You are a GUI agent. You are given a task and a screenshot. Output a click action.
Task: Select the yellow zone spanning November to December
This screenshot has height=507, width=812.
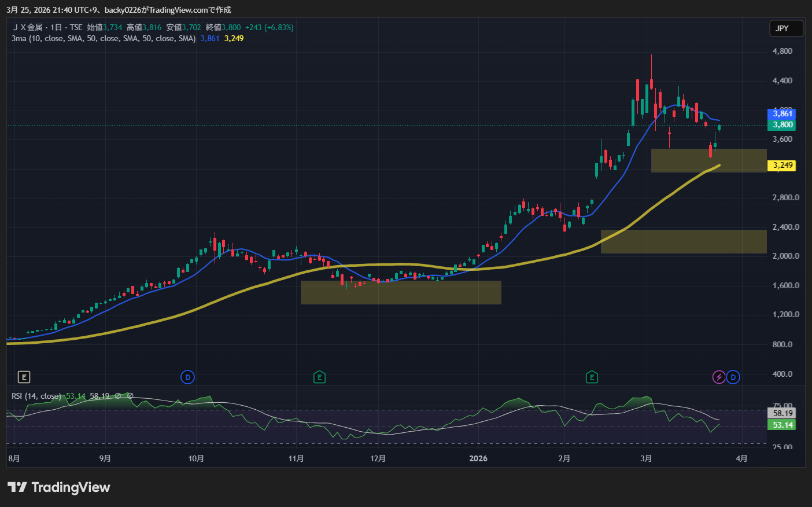(x=401, y=292)
